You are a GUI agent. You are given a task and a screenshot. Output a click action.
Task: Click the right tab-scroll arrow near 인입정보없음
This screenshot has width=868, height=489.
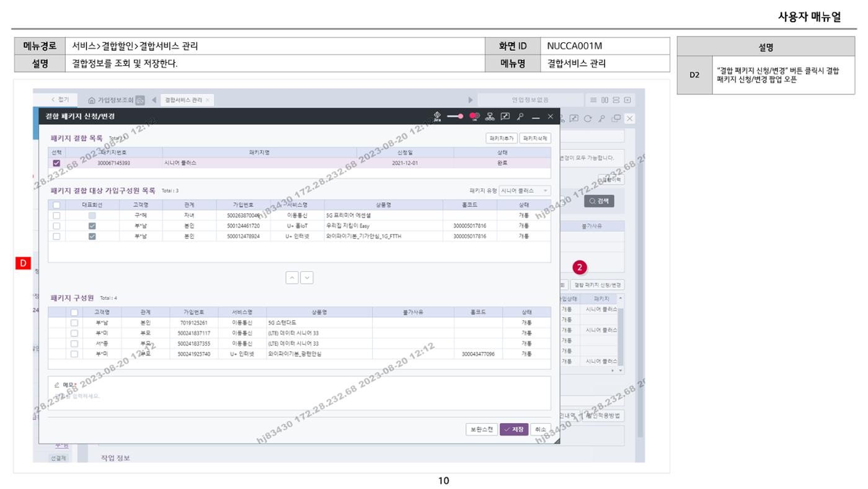470,100
